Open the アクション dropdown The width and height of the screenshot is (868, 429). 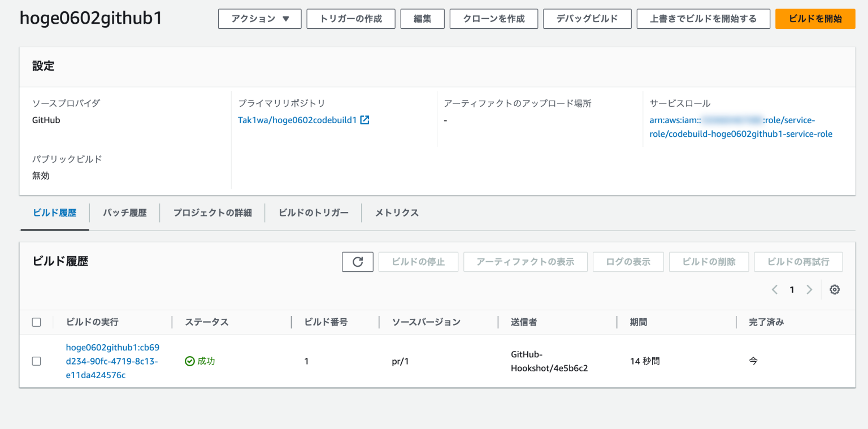pyautogui.click(x=259, y=18)
